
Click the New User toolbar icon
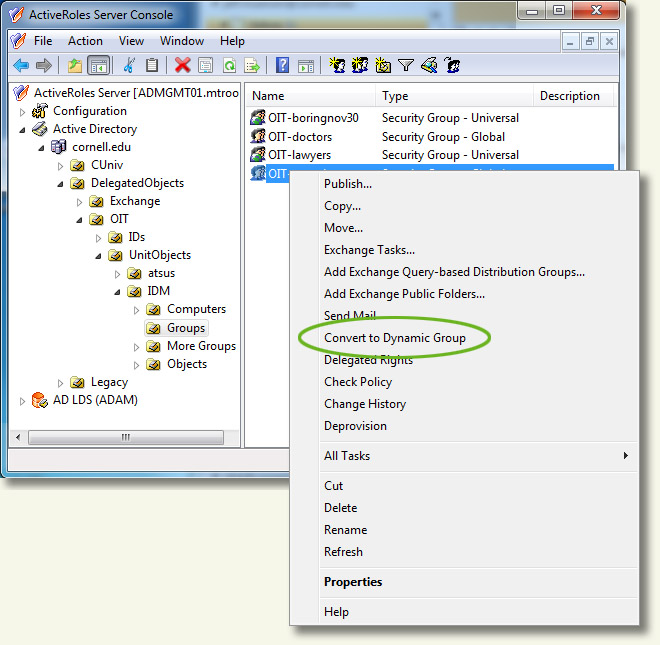[x=337, y=65]
